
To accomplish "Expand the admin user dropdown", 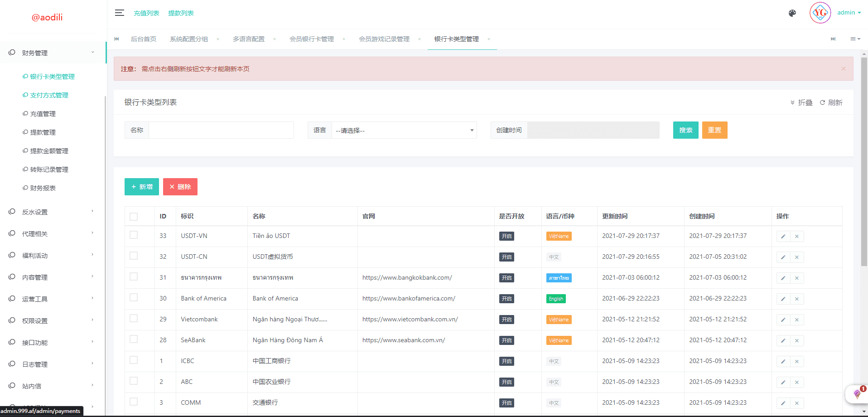I will 849,13.
